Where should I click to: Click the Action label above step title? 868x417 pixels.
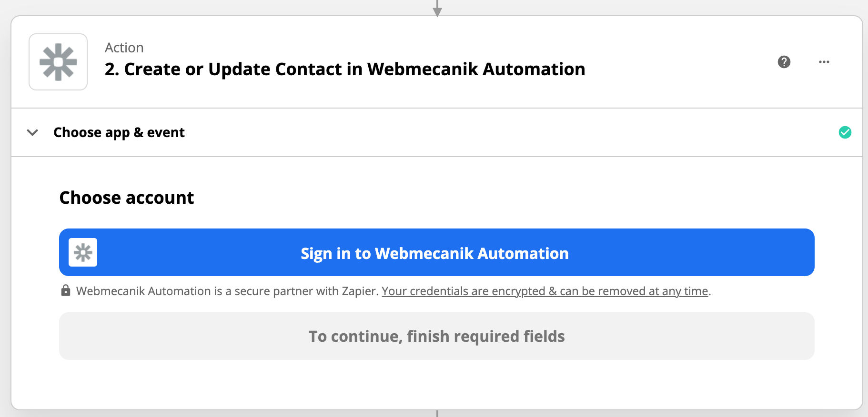pyautogui.click(x=124, y=48)
